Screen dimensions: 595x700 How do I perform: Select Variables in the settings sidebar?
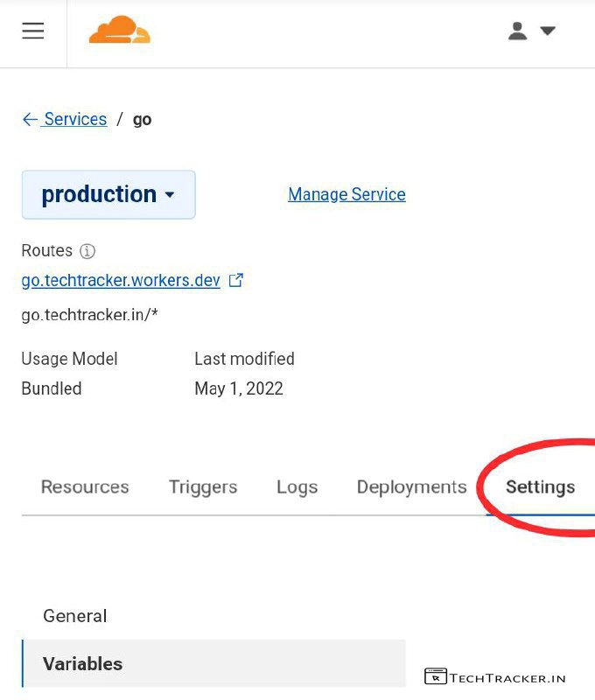tap(83, 664)
